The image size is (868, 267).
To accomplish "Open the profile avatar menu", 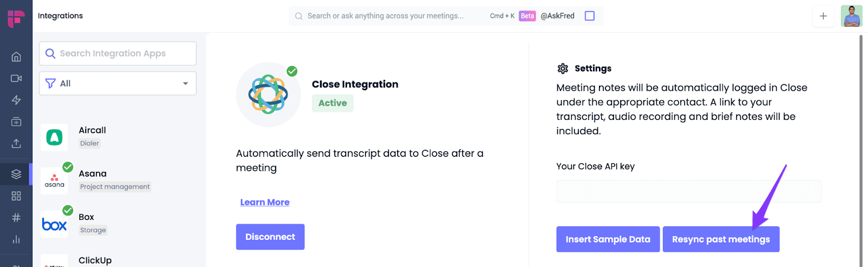I will coord(852,16).
